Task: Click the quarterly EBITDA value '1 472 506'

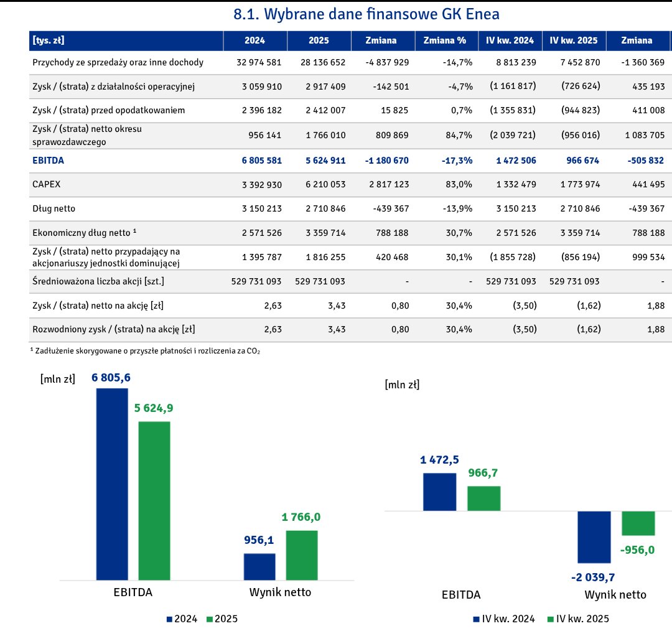Action: click(516, 161)
